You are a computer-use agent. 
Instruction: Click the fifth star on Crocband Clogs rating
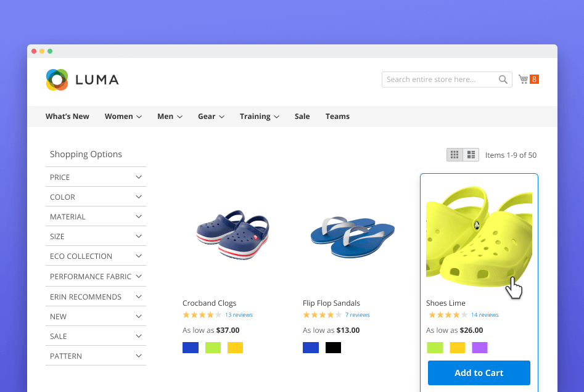coord(217,314)
